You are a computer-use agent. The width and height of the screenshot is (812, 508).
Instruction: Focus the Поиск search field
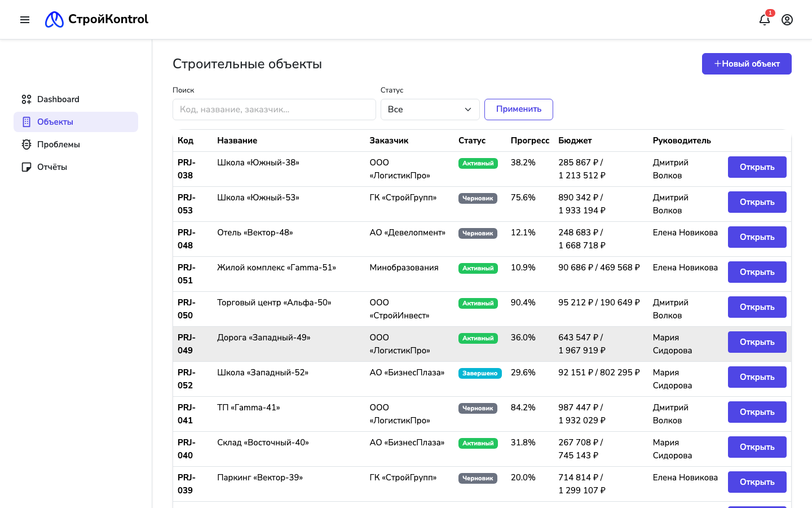tap(274, 110)
